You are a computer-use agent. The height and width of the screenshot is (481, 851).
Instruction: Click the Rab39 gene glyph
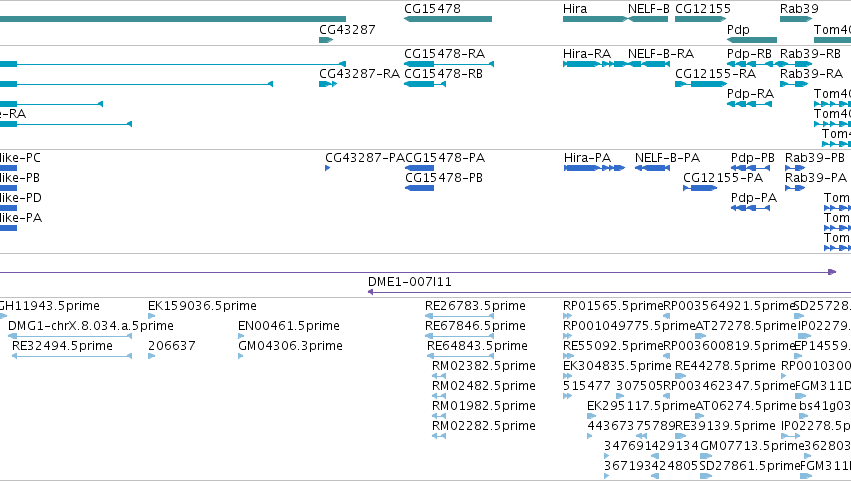[x=796, y=19]
